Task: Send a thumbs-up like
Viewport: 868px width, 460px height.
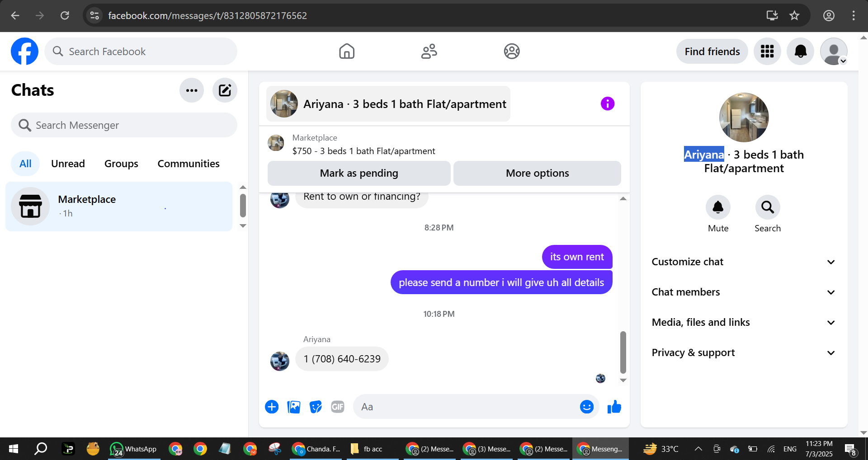Action: [x=614, y=407]
